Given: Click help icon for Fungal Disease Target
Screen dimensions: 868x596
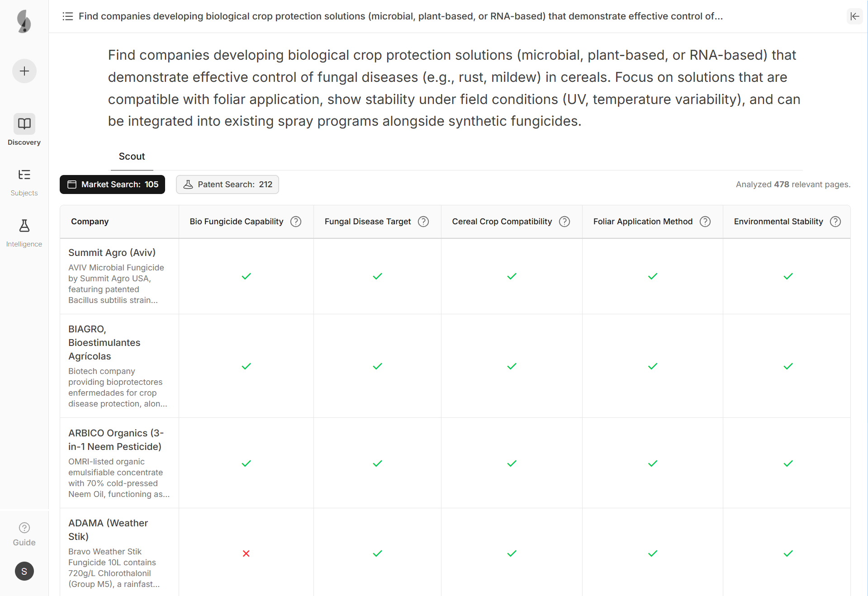Looking at the screenshot, I should 423,222.
